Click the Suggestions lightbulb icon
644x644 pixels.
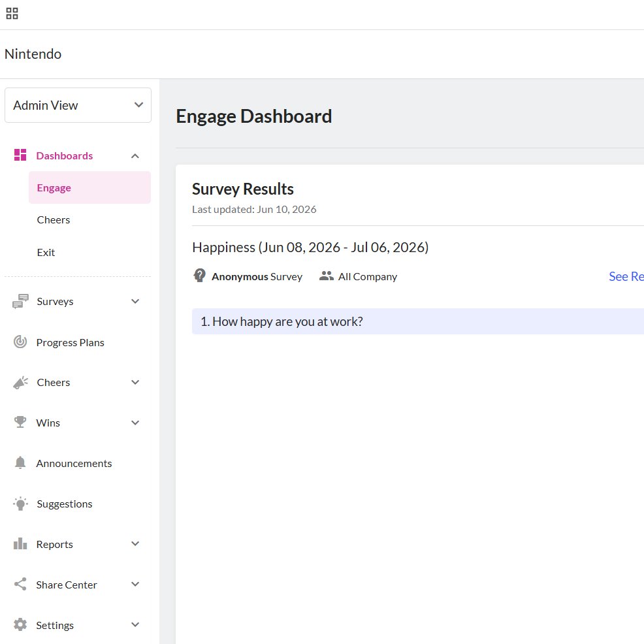(x=20, y=504)
